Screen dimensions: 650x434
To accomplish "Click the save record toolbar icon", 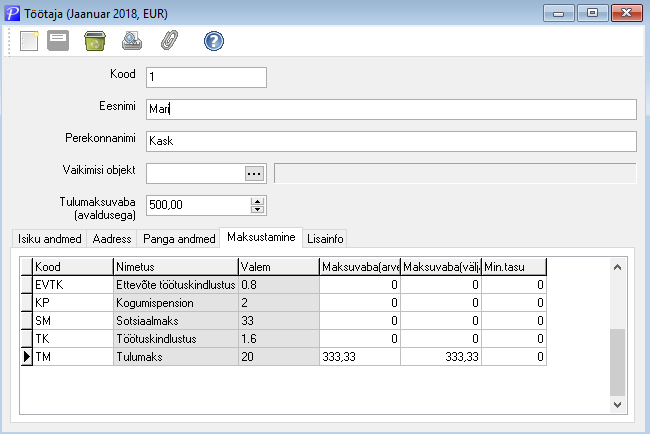I will [x=58, y=41].
